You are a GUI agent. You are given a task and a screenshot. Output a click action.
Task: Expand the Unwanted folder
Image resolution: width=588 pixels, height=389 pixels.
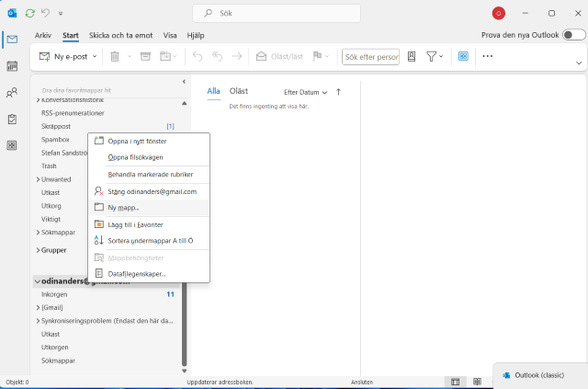(38, 179)
